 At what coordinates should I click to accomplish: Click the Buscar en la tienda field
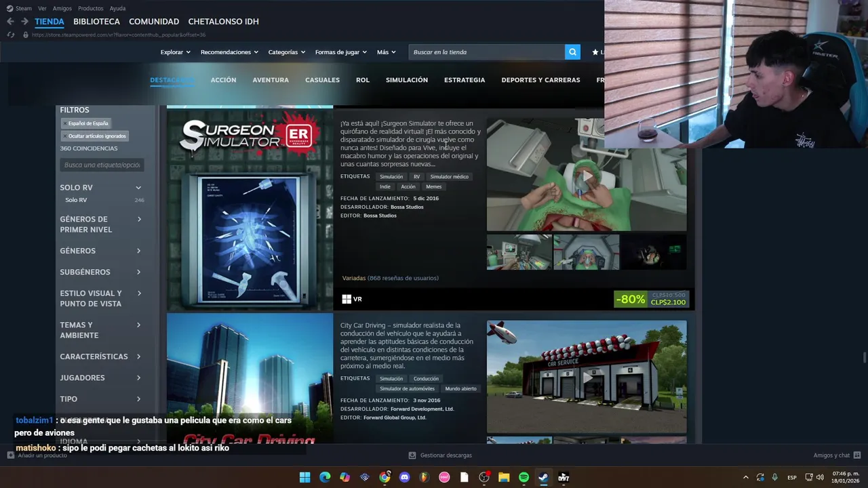click(487, 52)
